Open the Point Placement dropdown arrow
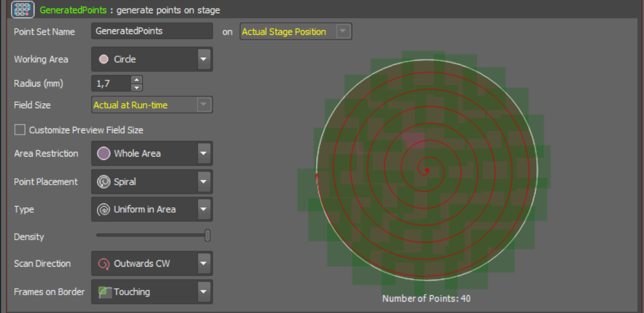The height and width of the screenshot is (313, 644). (x=203, y=182)
